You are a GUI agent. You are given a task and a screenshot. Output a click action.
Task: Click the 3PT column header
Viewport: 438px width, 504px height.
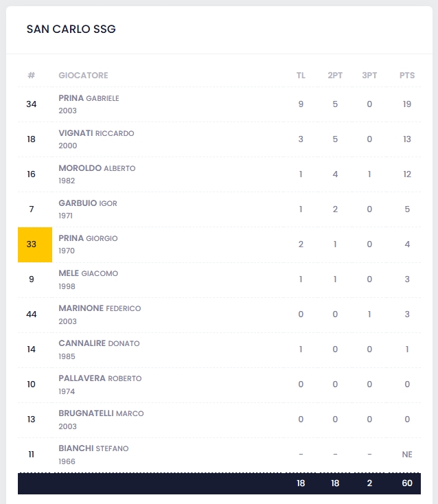[x=369, y=76]
